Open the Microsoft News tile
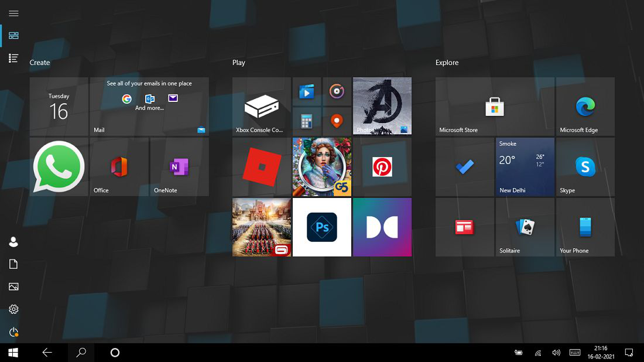644x362 pixels. click(465, 227)
